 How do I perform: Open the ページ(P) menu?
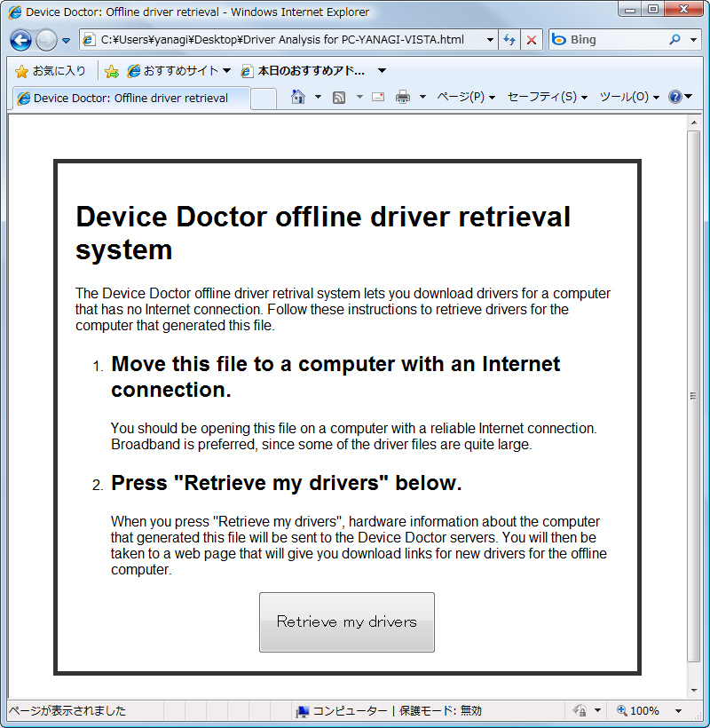pos(466,97)
